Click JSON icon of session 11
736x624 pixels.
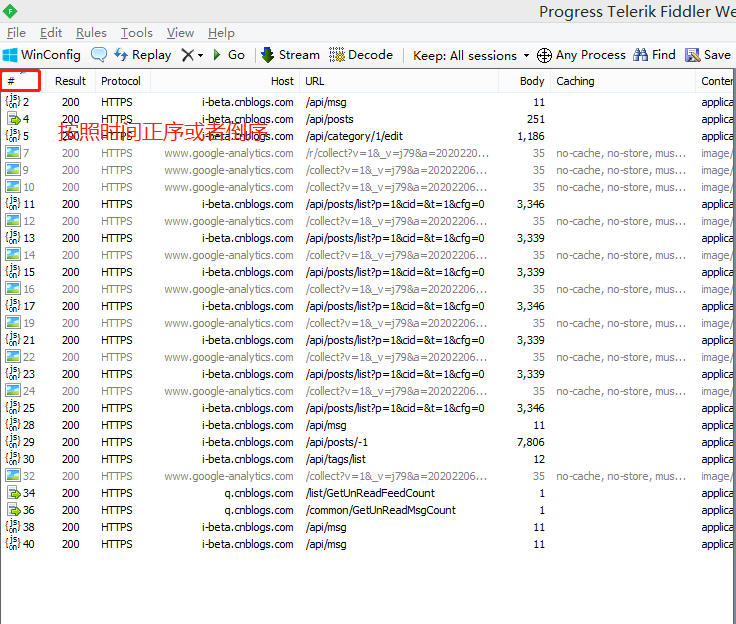[x=13, y=204]
